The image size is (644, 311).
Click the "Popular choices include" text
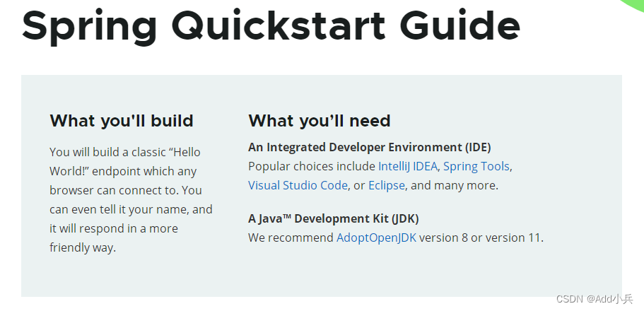(311, 166)
